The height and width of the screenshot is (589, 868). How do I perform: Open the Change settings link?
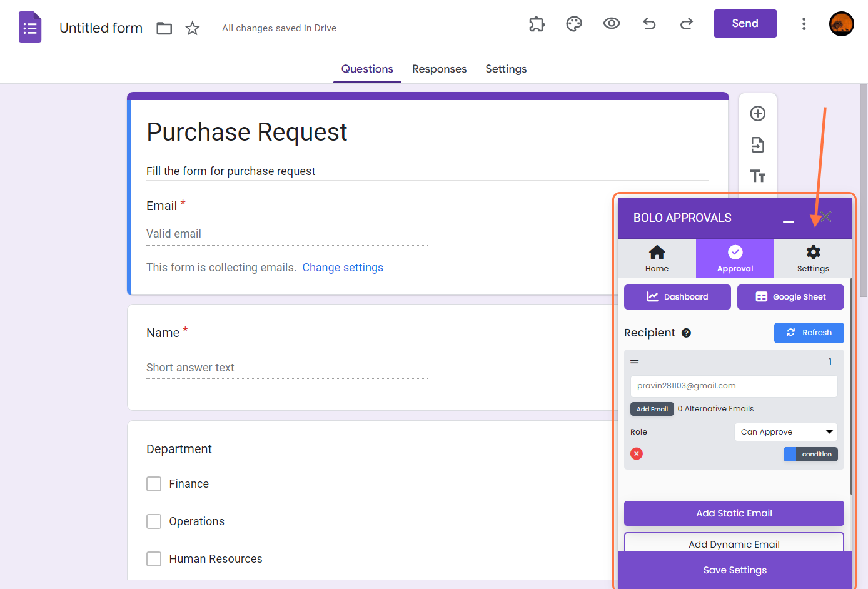tap(343, 268)
